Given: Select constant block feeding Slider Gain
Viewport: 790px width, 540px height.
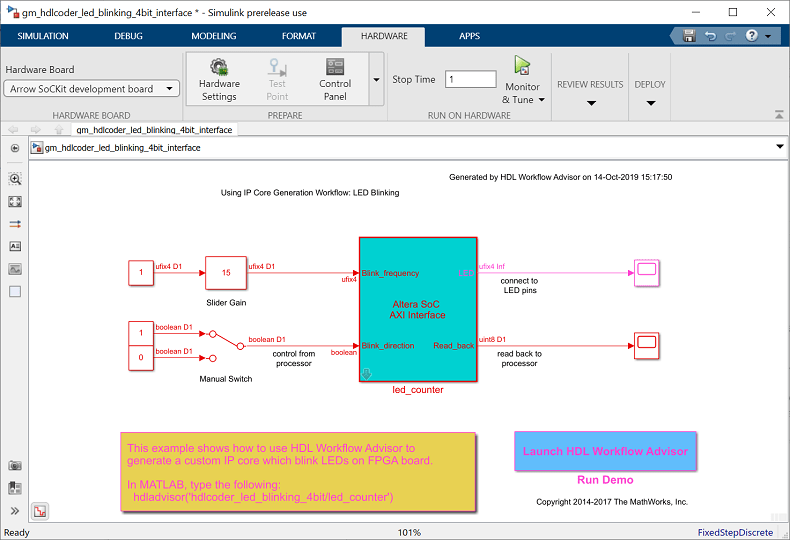Looking at the screenshot, I should pyautogui.click(x=141, y=273).
